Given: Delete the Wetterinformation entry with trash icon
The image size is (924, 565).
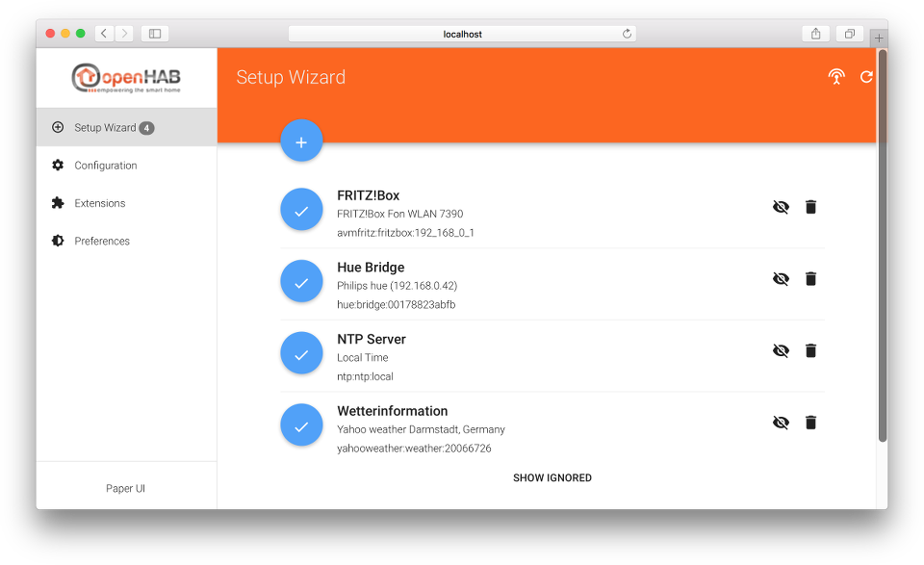Looking at the screenshot, I should 810,423.
